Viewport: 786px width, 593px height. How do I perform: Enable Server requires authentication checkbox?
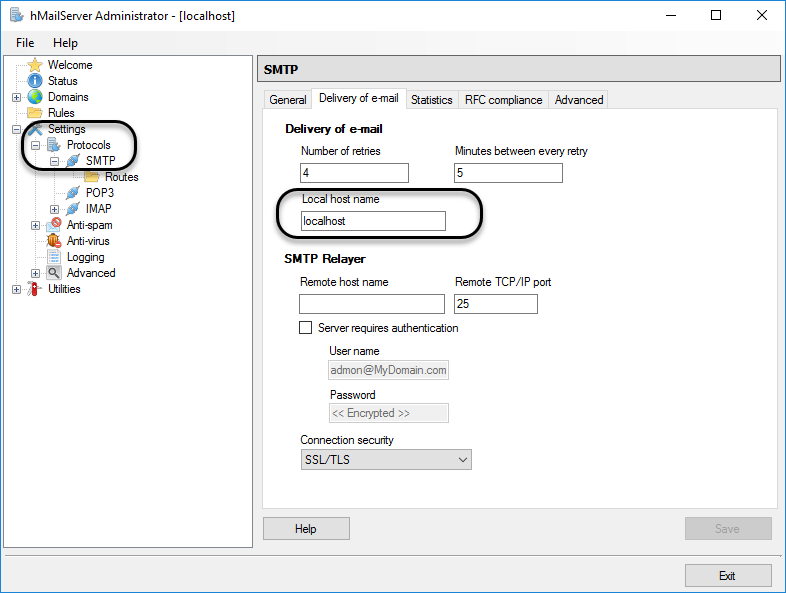click(x=305, y=328)
